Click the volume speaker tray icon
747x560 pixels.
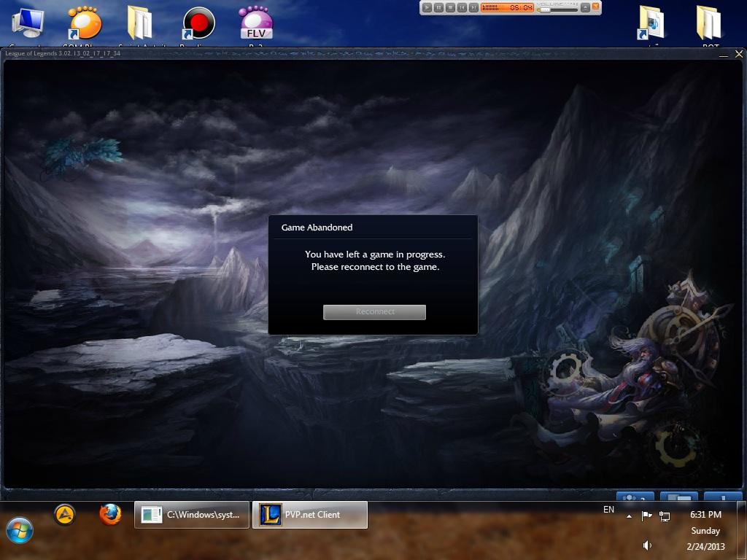647,545
